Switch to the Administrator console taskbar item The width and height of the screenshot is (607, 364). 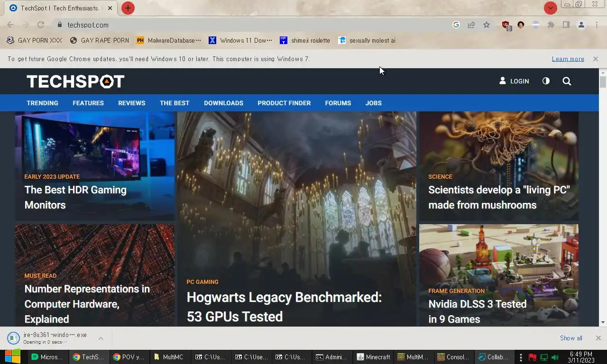click(x=332, y=357)
